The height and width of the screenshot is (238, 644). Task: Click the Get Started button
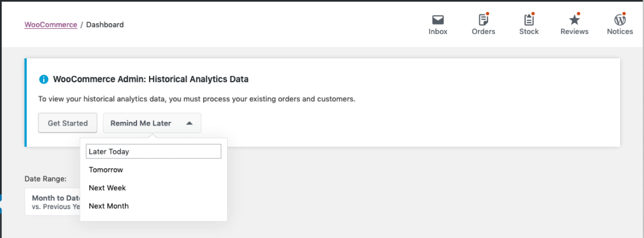pyautogui.click(x=68, y=123)
